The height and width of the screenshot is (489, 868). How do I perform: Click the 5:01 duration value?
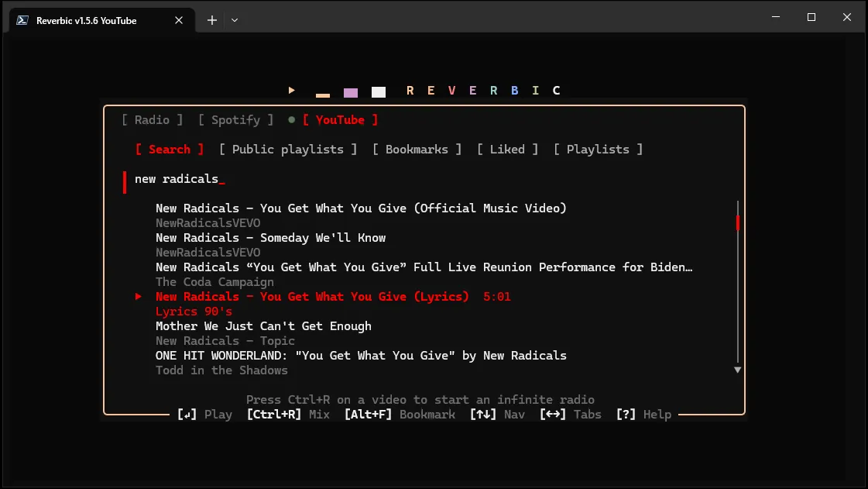point(497,296)
